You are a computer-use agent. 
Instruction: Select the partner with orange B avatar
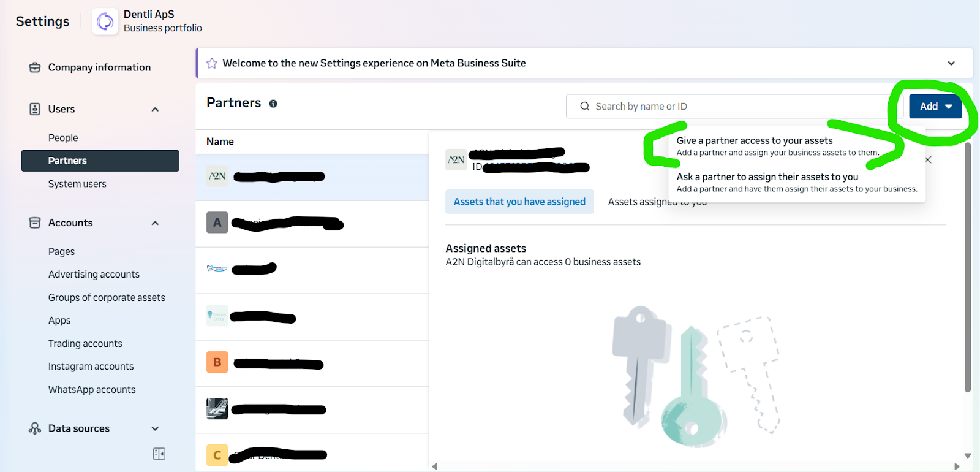(217, 362)
